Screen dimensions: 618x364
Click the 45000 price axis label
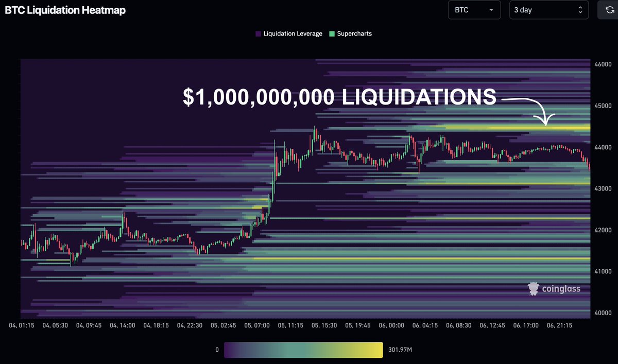(x=603, y=106)
